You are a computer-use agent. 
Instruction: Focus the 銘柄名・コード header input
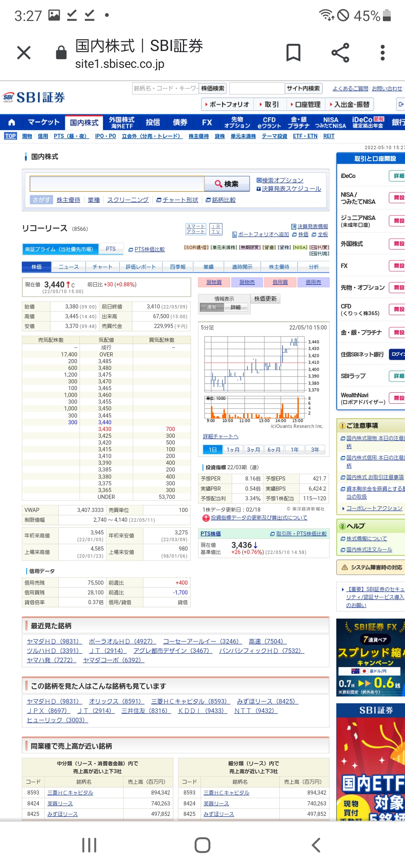(165, 88)
